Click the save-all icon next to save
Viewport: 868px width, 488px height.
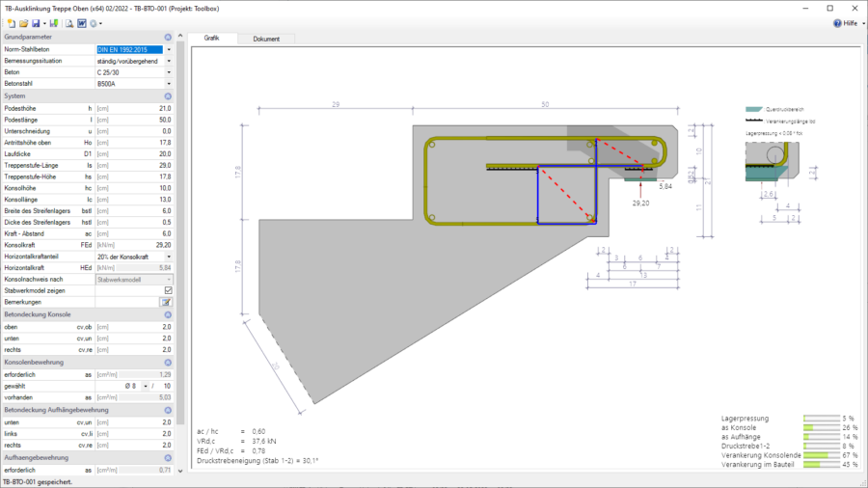[54, 23]
